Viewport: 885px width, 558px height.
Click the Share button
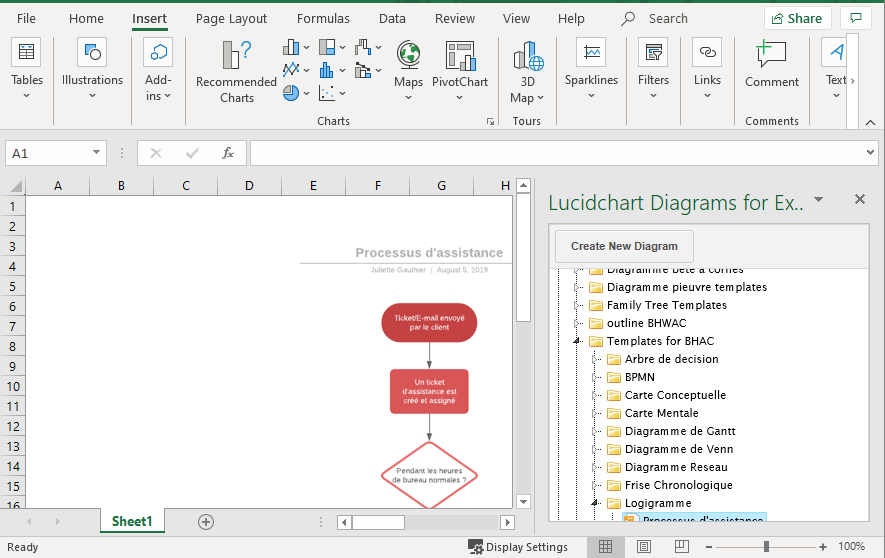798,18
